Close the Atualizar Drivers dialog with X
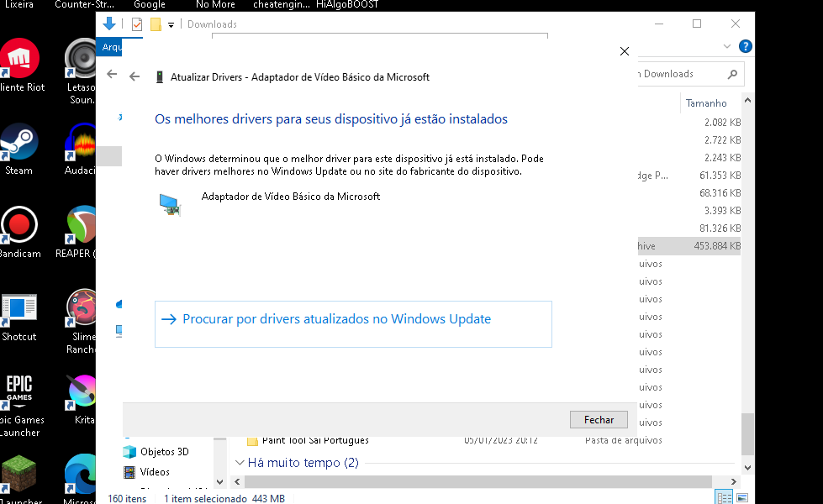Viewport: 823px width, 504px height. [x=624, y=51]
